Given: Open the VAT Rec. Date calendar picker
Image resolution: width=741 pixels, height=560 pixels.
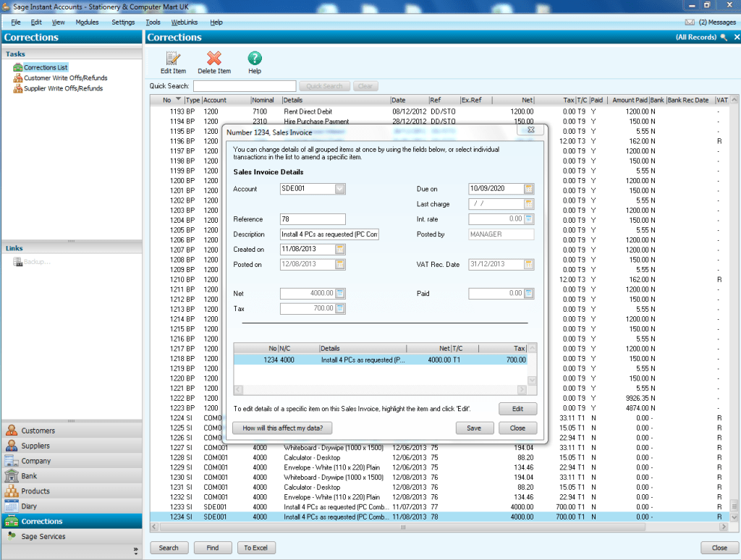Looking at the screenshot, I should coord(529,264).
